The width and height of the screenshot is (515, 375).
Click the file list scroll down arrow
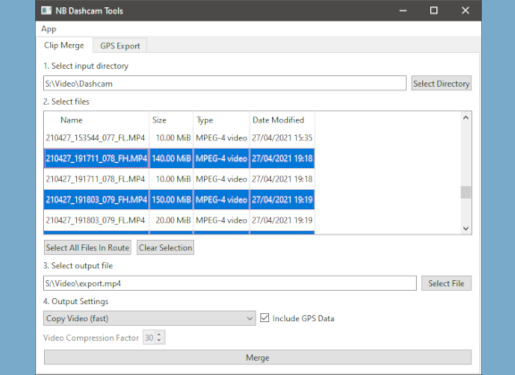466,228
